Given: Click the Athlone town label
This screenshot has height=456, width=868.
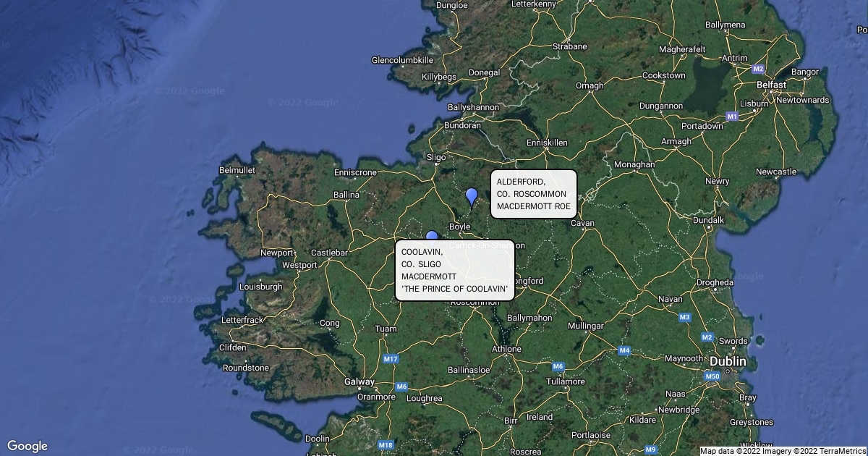Looking at the screenshot, I should 506,349.
